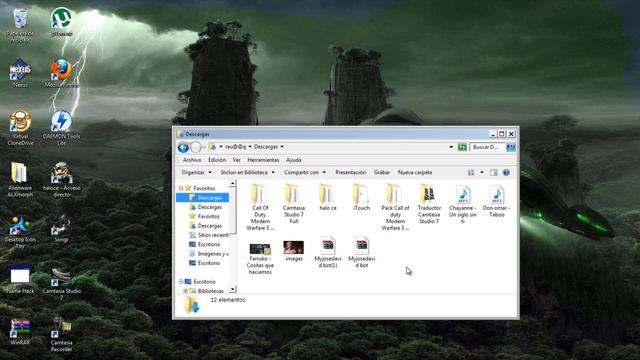
Task: Select the Alienware ALXmorph folder icon
Action: point(20,180)
